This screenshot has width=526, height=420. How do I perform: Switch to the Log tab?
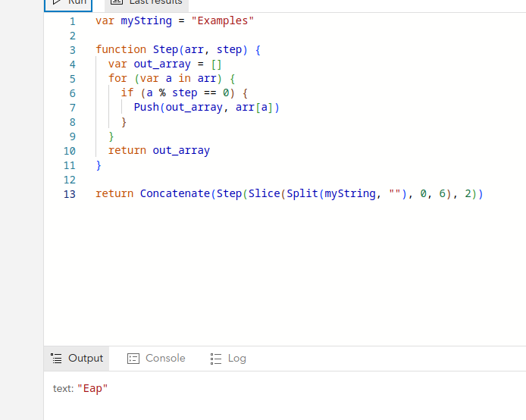228,359
